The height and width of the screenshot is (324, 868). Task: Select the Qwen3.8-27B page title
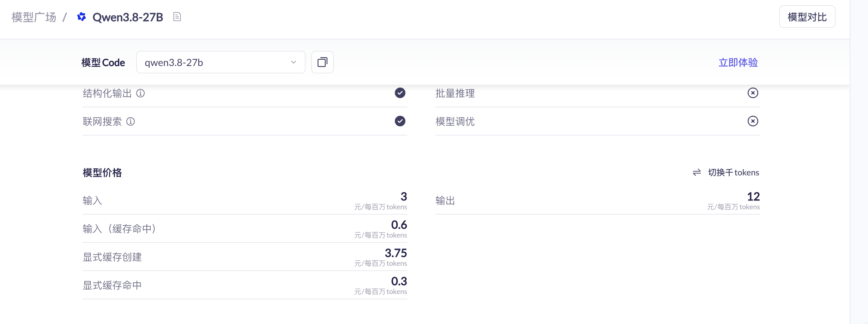click(128, 17)
